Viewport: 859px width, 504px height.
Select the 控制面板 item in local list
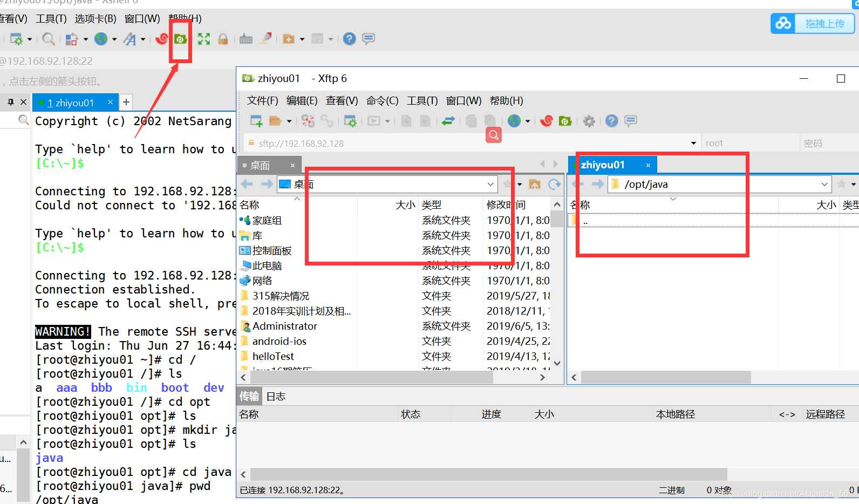click(272, 251)
